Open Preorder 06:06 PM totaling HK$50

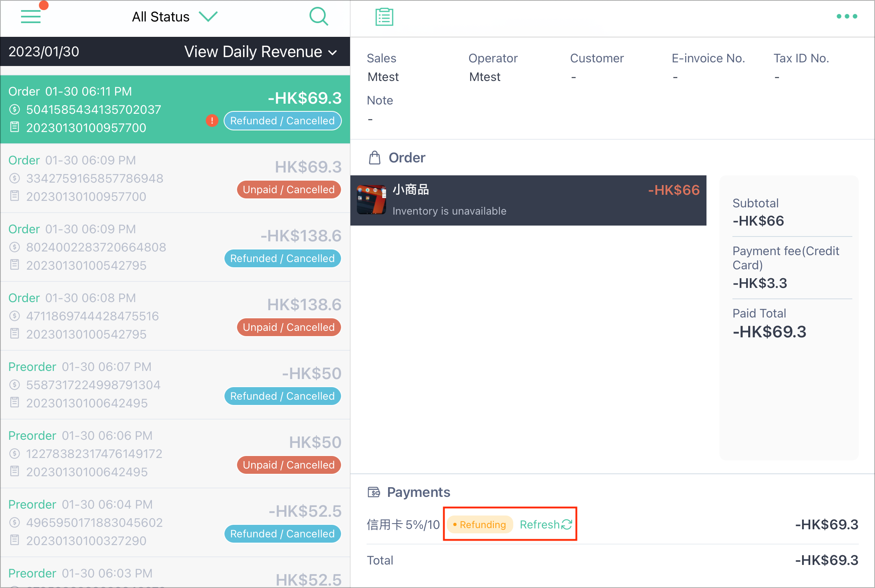(175, 454)
